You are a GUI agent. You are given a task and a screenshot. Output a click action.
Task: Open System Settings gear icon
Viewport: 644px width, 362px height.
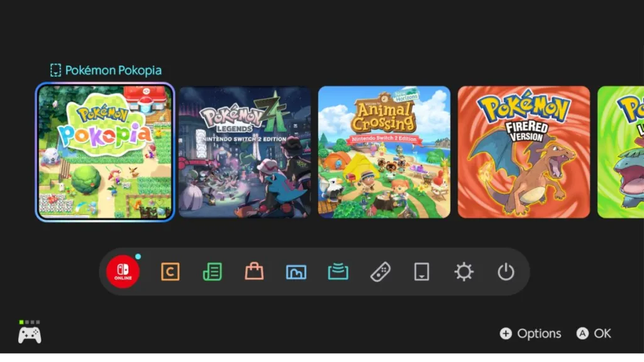pyautogui.click(x=464, y=271)
